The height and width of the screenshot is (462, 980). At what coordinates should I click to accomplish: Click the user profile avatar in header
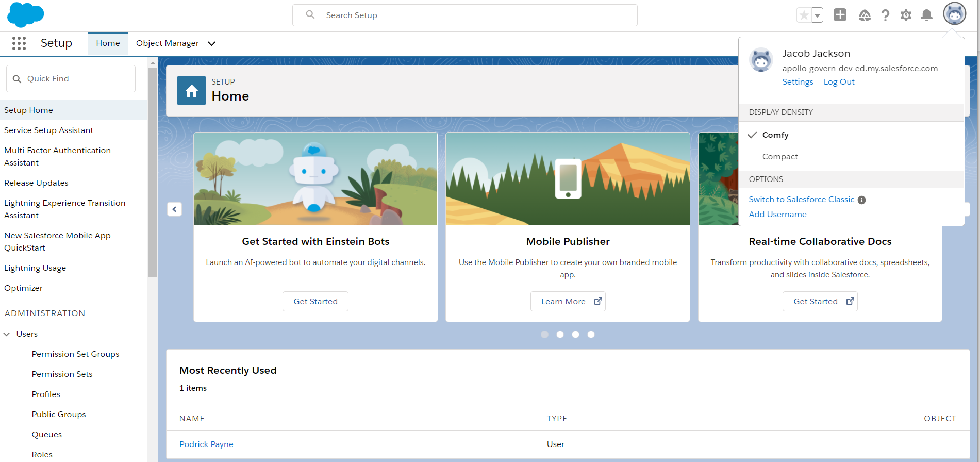[954, 14]
